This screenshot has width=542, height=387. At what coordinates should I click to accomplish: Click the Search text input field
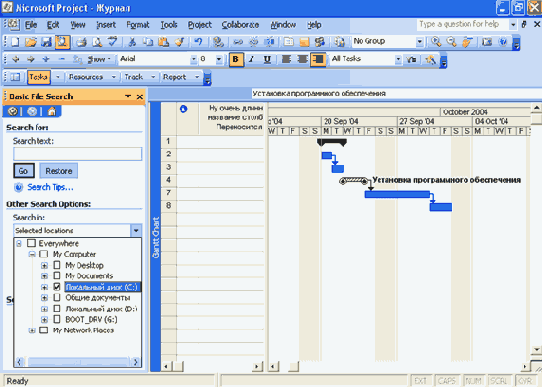point(77,154)
